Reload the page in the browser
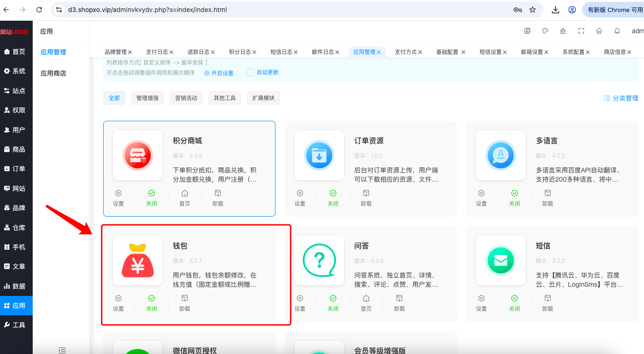Image resolution: width=644 pixels, height=354 pixels. click(39, 10)
